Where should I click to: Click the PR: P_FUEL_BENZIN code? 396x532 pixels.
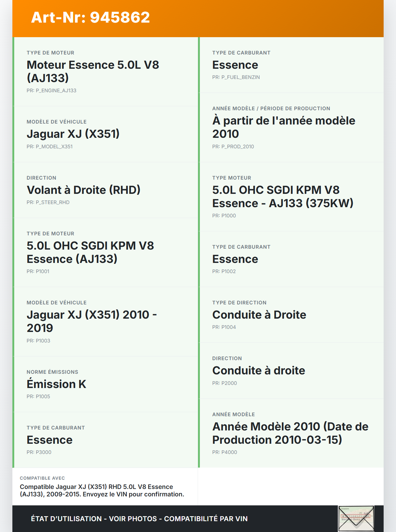[x=236, y=77]
